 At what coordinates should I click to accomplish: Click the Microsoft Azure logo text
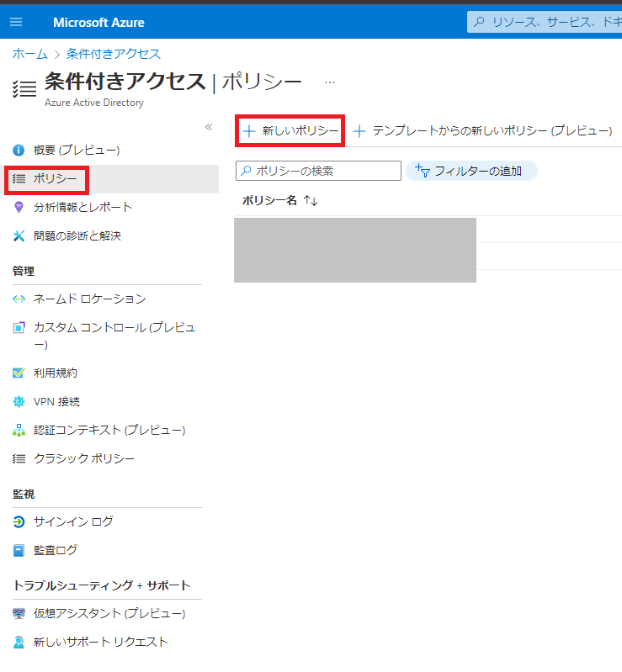(98, 22)
